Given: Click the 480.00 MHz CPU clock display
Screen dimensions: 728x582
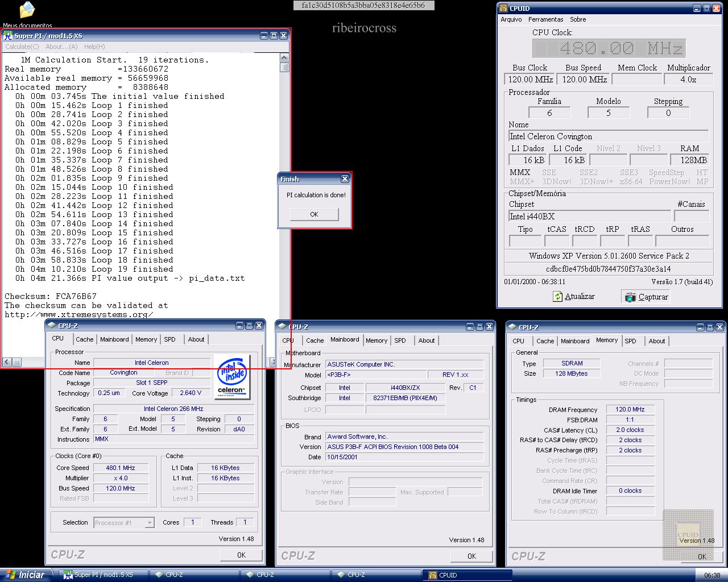Looking at the screenshot, I should pyautogui.click(x=608, y=48).
